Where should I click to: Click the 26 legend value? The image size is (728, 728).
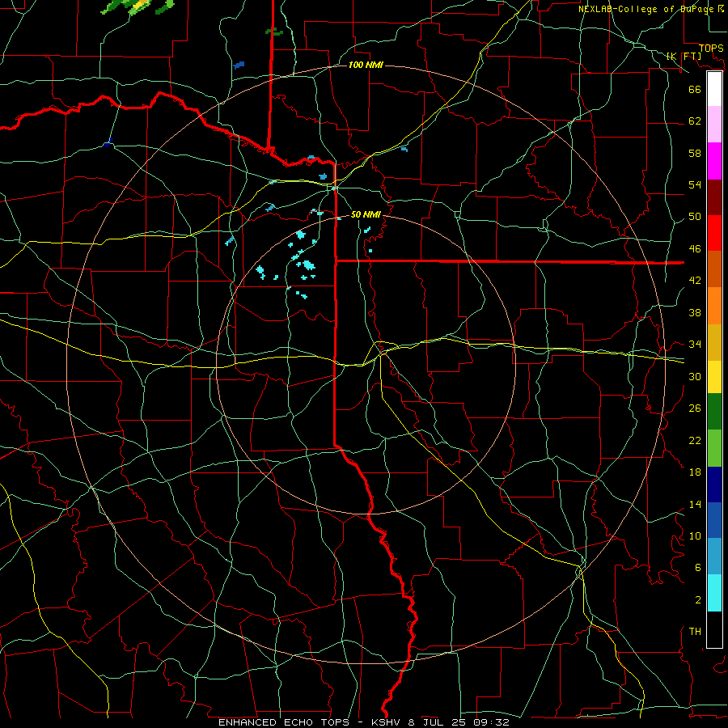695,408
